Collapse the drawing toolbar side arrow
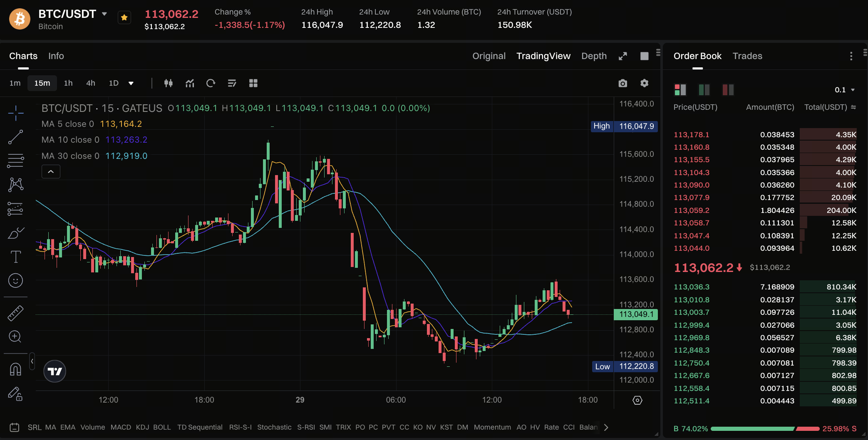The width and height of the screenshot is (868, 440). (32, 361)
